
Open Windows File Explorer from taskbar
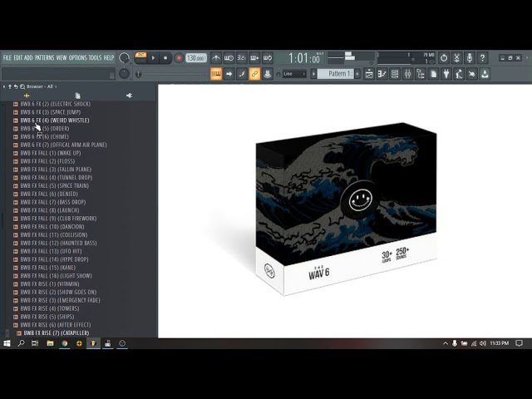coord(50,343)
